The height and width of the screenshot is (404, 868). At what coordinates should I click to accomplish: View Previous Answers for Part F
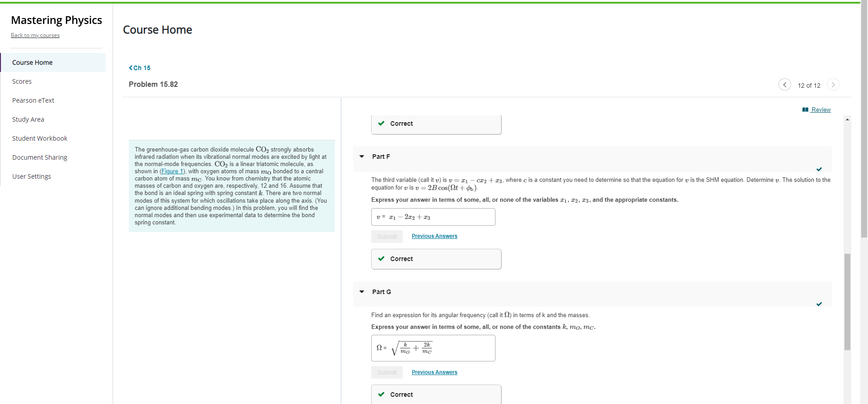click(434, 236)
